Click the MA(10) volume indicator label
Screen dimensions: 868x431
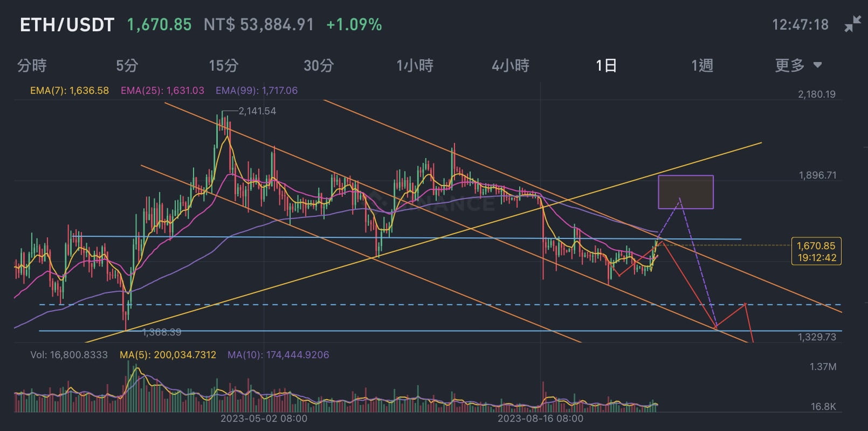(278, 355)
